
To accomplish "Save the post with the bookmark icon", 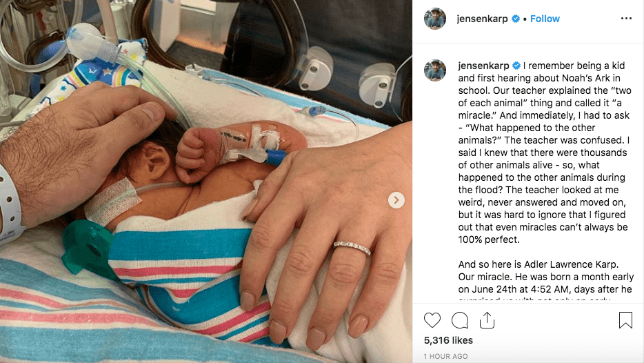I will (625, 320).
